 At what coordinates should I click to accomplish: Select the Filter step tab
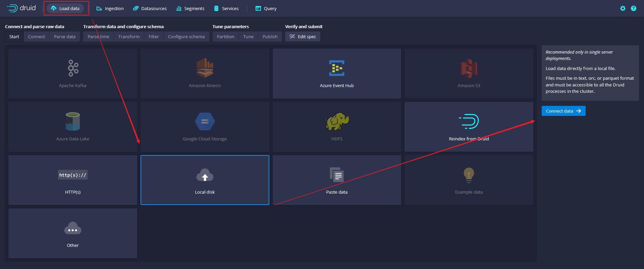154,37
